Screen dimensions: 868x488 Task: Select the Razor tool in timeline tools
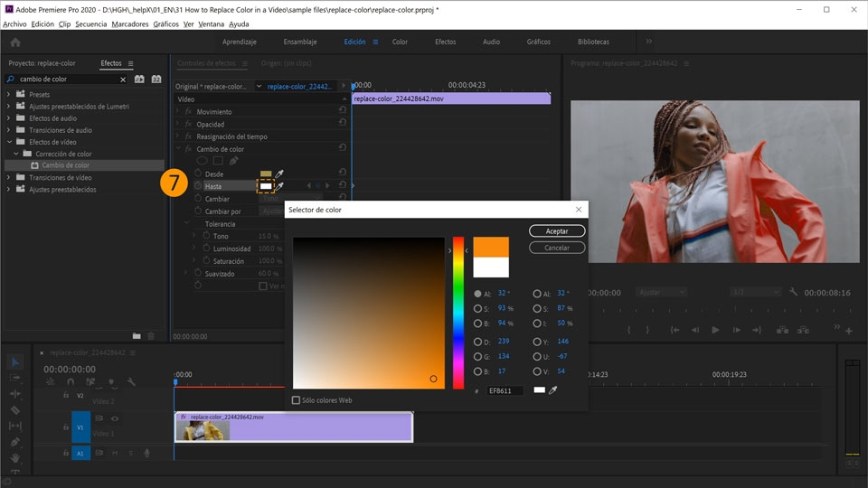[x=15, y=410]
